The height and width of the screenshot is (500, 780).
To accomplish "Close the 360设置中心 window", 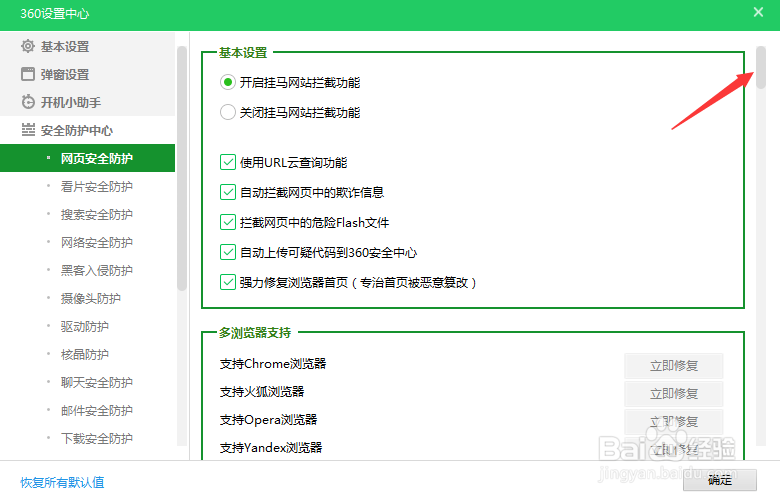I will 758,12.
